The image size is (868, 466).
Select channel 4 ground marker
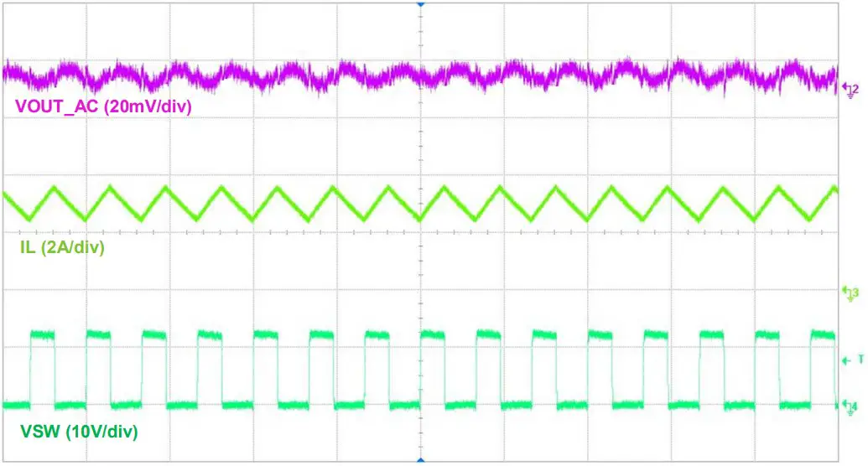(851, 406)
